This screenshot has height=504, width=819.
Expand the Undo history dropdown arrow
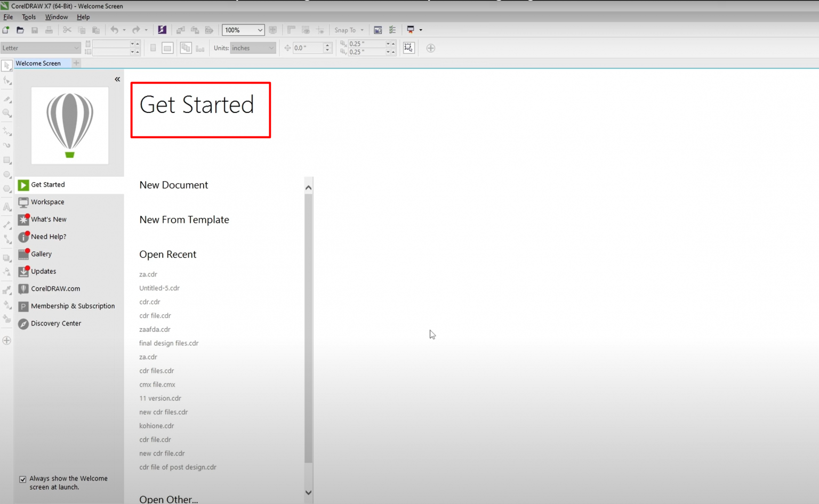coord(124,30)
